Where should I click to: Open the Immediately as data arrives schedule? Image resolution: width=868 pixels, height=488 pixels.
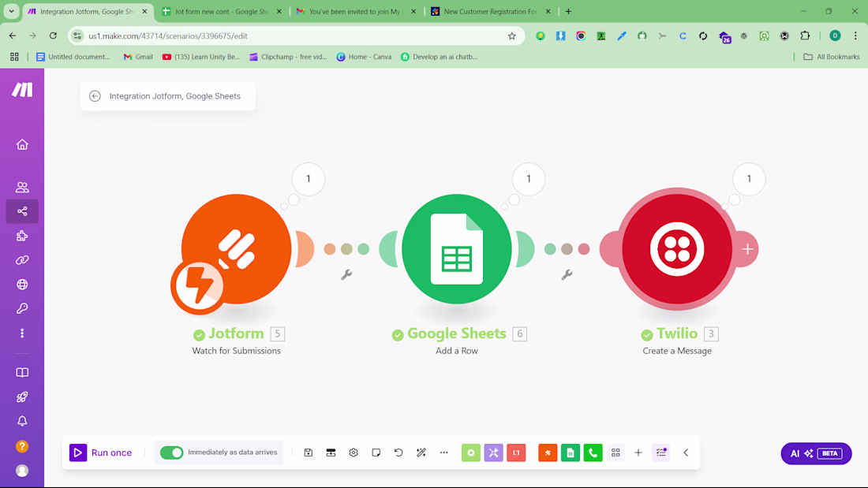click(x=233, y=452)
